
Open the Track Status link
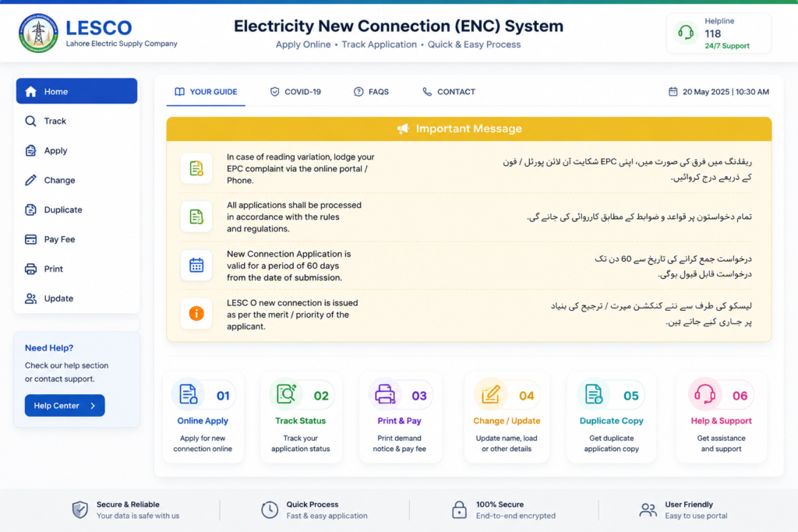pos(300,421)
